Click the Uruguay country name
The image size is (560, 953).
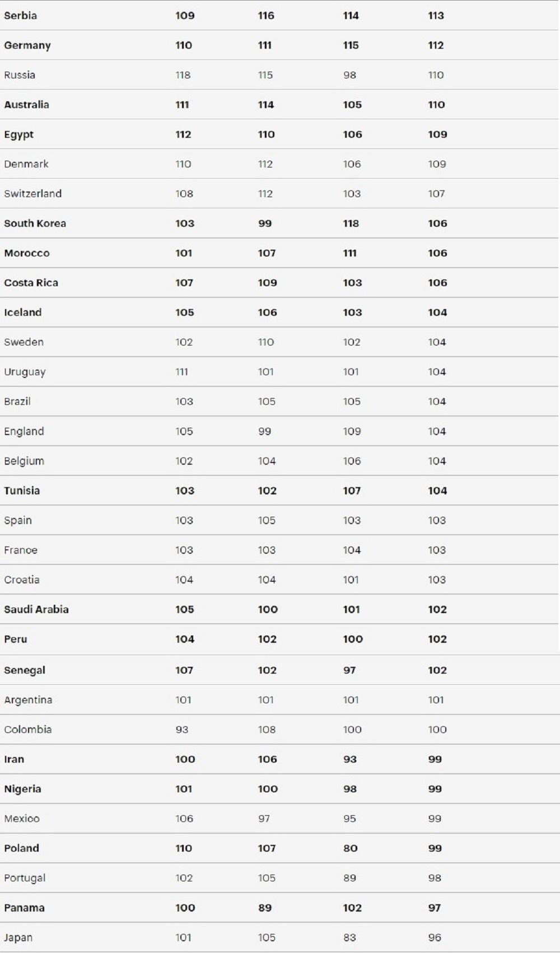25,372
